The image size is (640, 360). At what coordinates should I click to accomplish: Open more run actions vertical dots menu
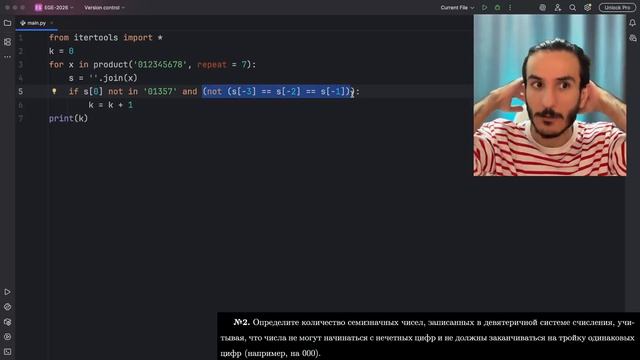(510, 7)
